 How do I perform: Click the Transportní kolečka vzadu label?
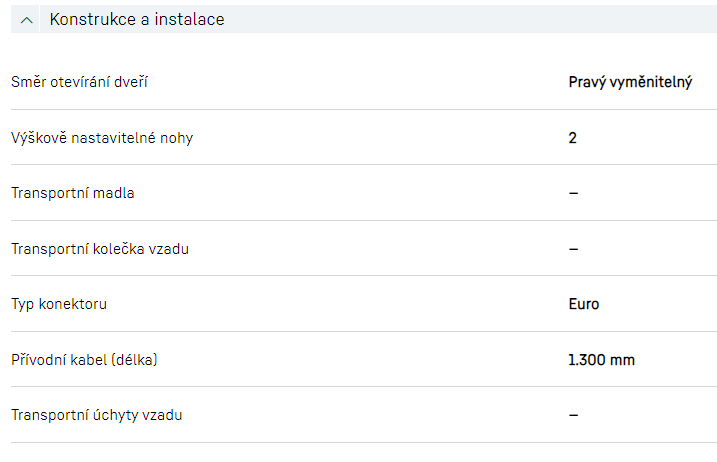(x=100, y=249)
